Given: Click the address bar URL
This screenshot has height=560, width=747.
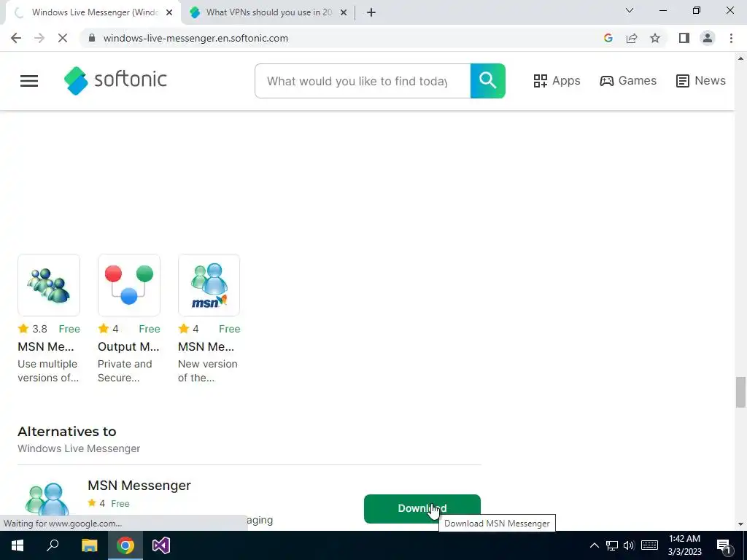Looking at the screenshot, I should 196,38.
